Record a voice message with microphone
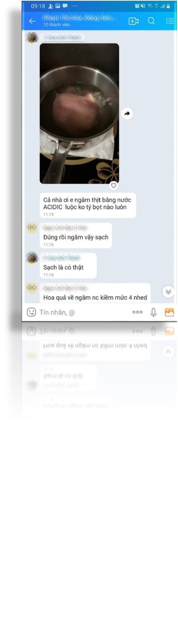The height and width of the screenshot is (644, 178). [x=153, y=312]
